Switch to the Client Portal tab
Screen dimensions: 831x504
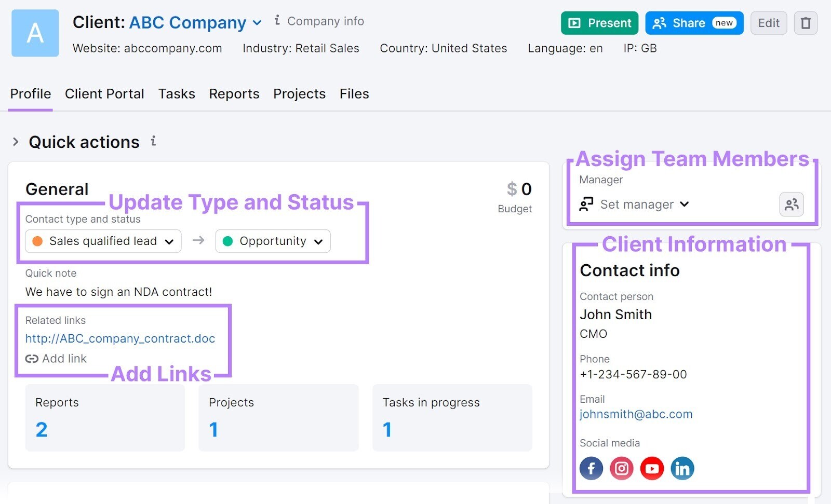coord(104,94)
